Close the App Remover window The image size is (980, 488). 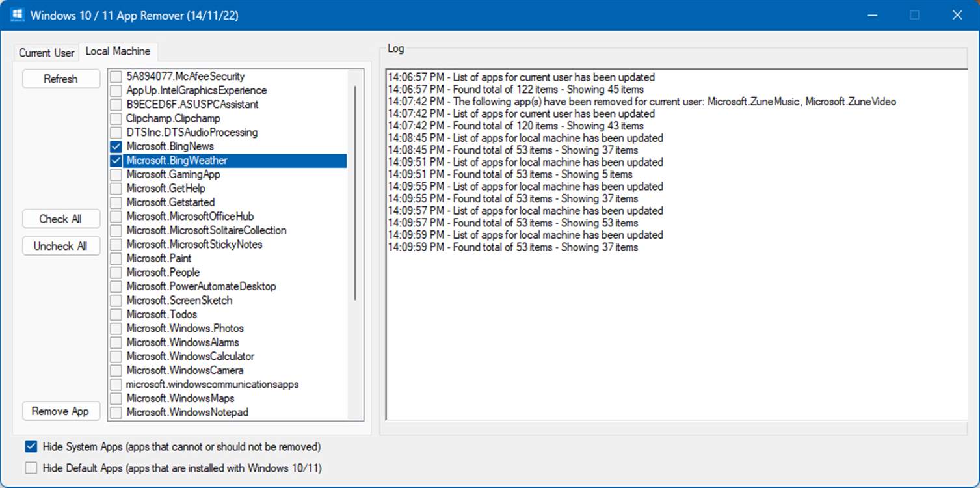[956, 15]
